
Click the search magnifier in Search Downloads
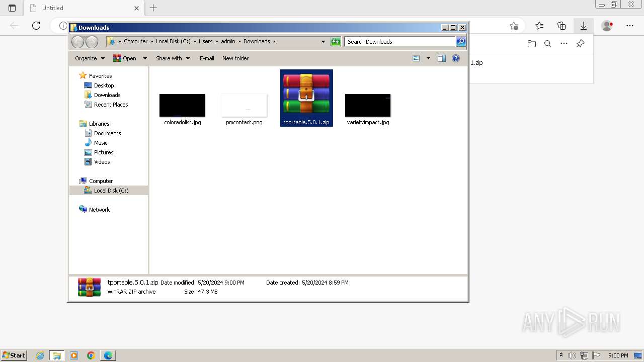[x=461, y=42]
